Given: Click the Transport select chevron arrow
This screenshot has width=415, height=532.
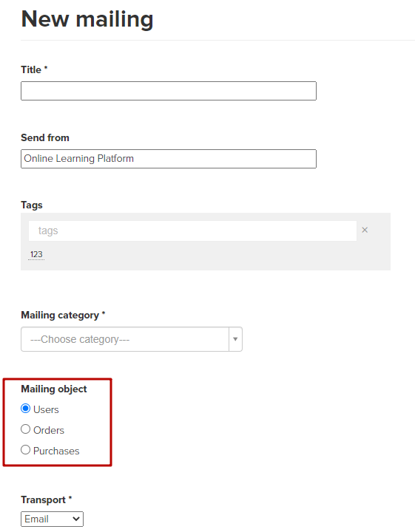Looking at the screenshot, I should (x=76, y=519).
